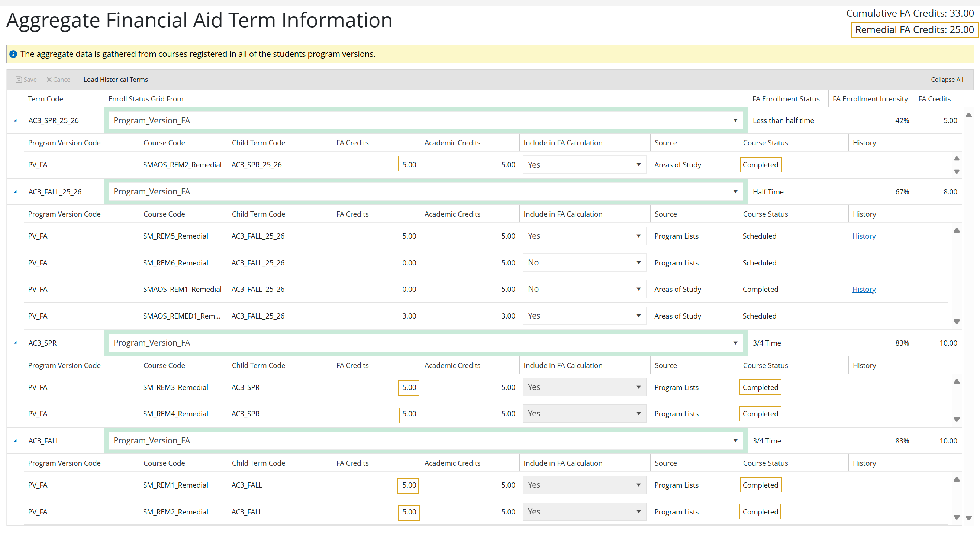This screenshot has height=533, width=980.
Task: Edit FA Credits field for SM_REM3_Remedial
Action: tap(409, 388)
